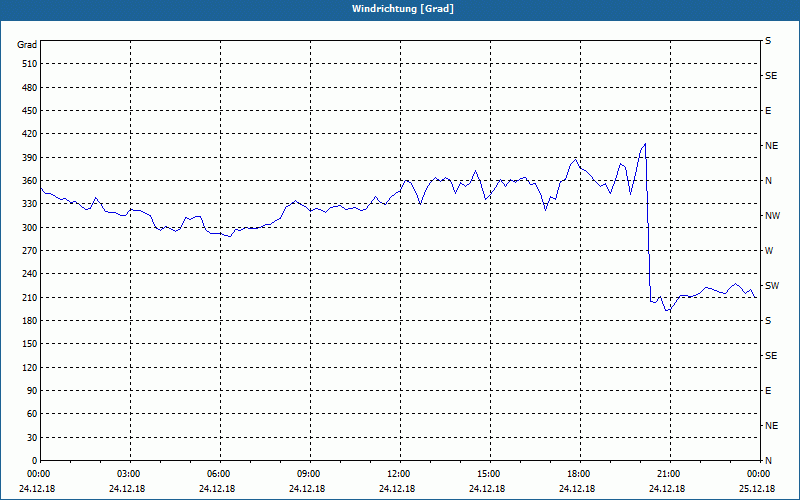Screen dimensions: 800x500
Task: Click the E compass label at 90 level
Action: [x=768, y=391]
